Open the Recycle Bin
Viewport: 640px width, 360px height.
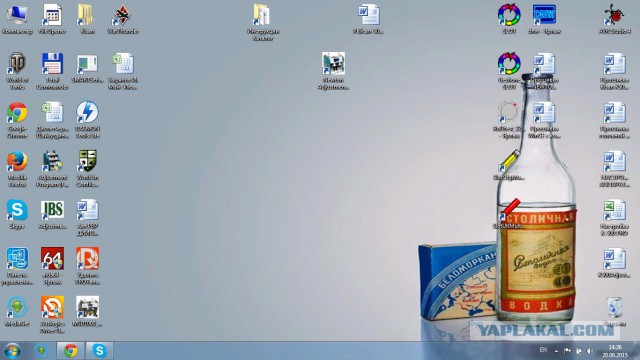(x=614, y=307)
